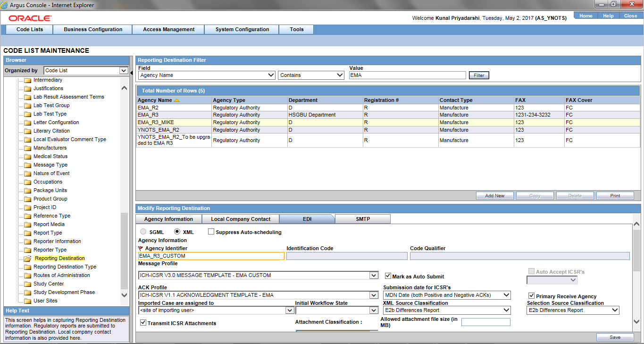Image resolution: width=644 pixels, height=344 pixels.
Task: Open the Business Configuration menu
Action: [x=93, y=29]
